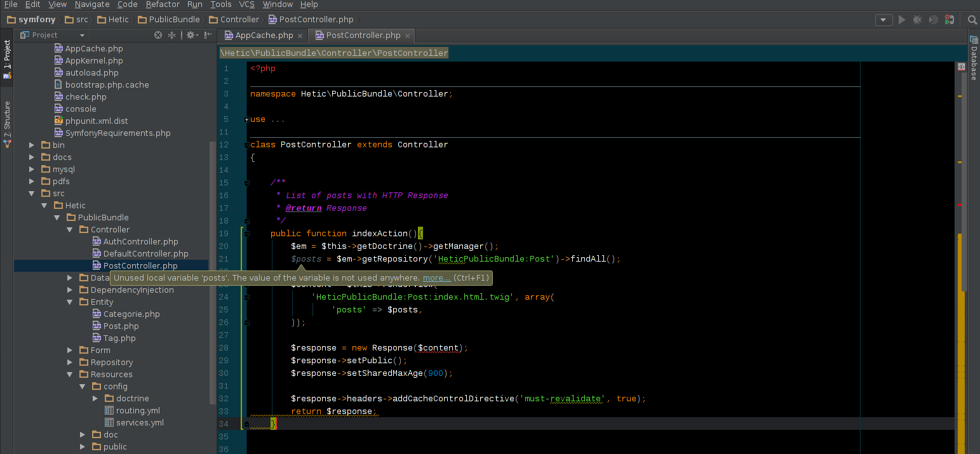Expand the doctrine folder
The image size is (980, 454).
pos(95,398)
